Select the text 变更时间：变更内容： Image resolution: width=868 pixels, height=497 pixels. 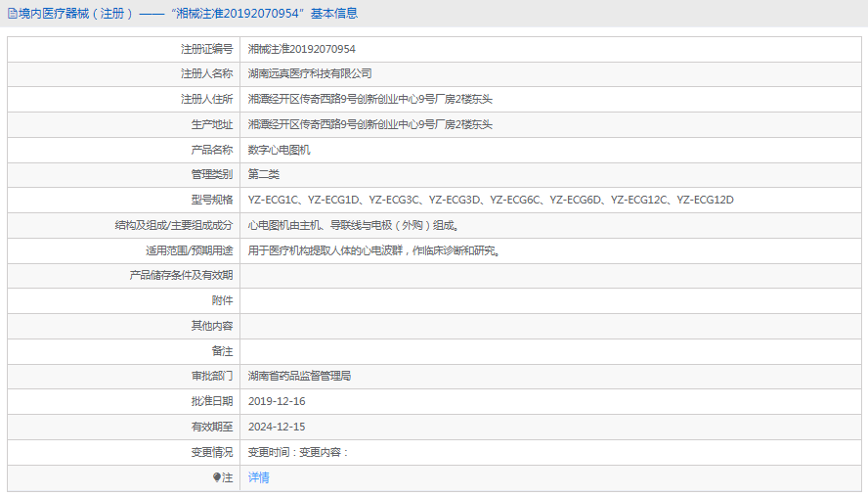(298, 453)
